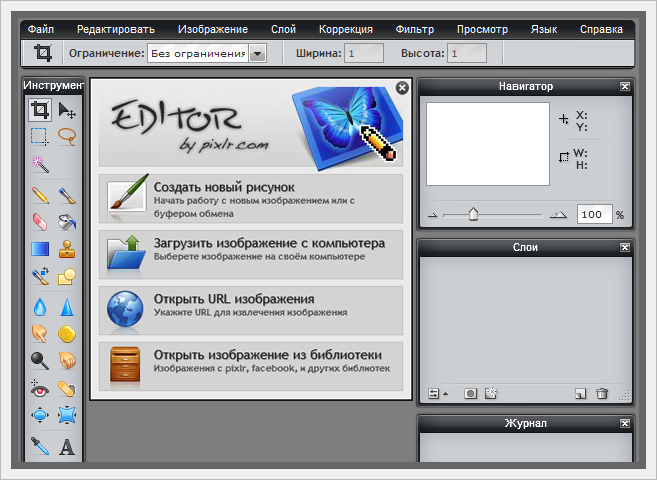
Task: Close the Слои panel
Action: pyautogui.click(x=625, y=248)
